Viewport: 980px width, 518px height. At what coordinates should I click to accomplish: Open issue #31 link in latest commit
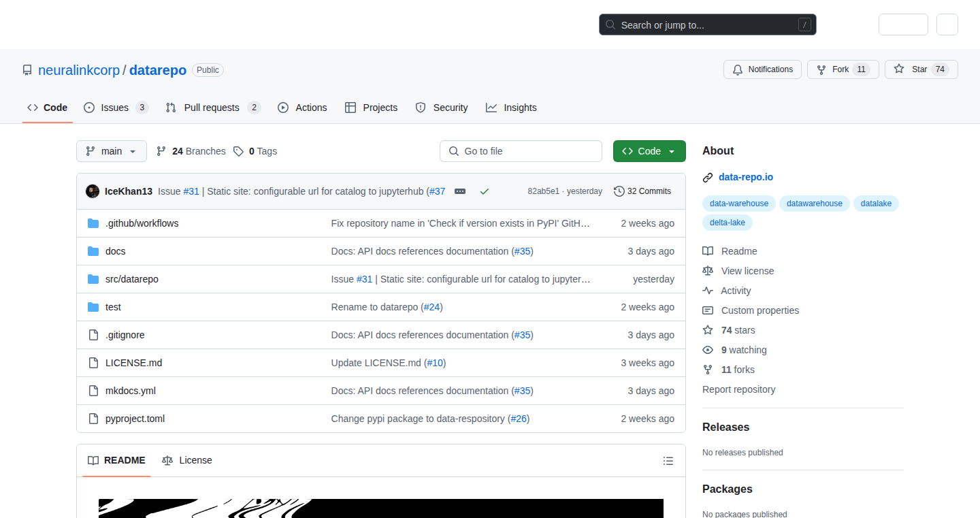click(191, 191)
